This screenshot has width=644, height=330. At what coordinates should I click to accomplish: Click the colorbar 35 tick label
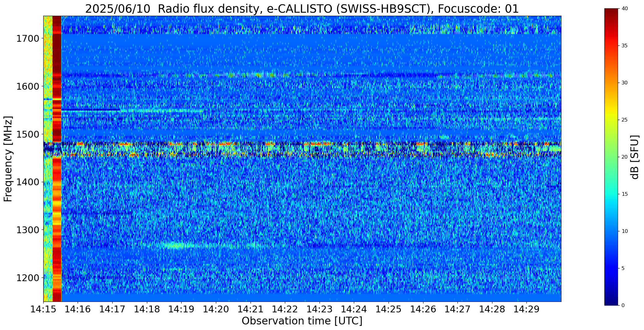click(625, 46)
